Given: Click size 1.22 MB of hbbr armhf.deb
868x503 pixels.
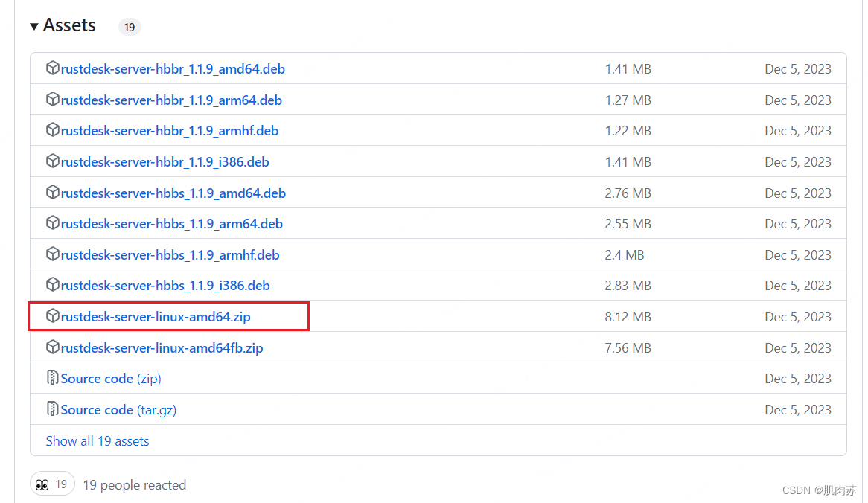Looking at the screenshot, I should coord(628,131).
